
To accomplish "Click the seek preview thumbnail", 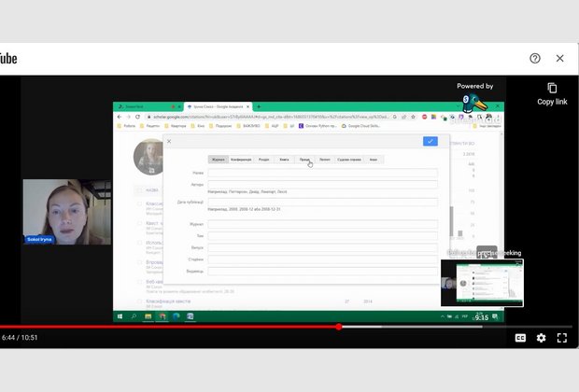I will pyautogui.click(x=482, y=283).
